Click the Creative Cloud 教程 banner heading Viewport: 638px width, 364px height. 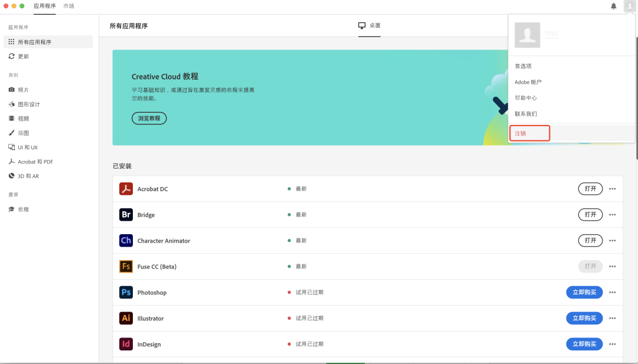[165, 76]
